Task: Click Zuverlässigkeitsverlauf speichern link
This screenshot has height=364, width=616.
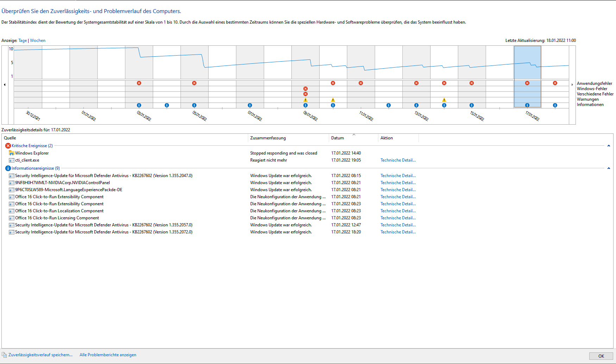Action: (40, 355)
